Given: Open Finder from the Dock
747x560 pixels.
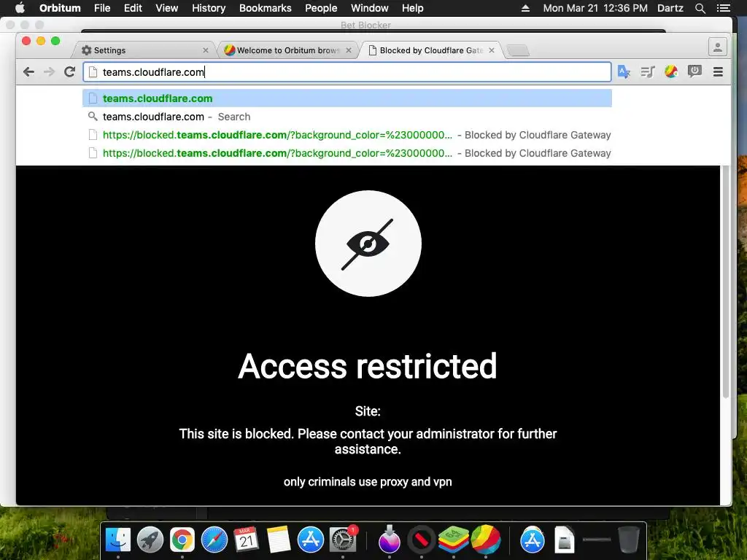Looking at the screenshot, I should click(x=117, y=540).
